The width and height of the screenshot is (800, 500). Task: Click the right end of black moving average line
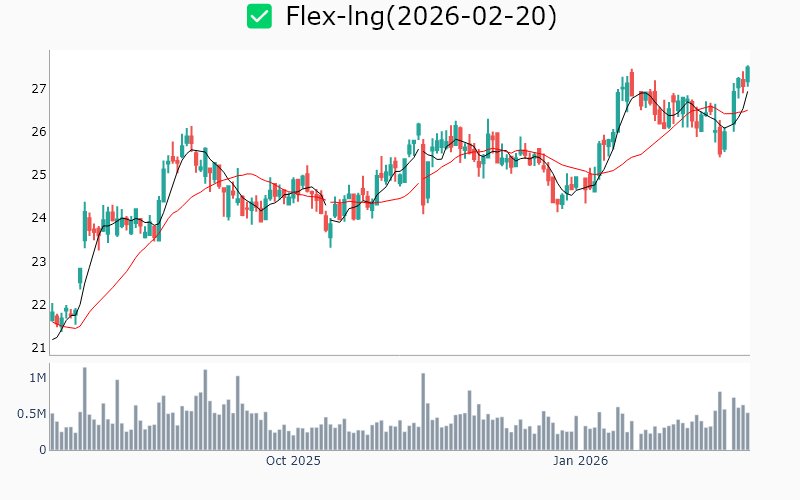point(747,92)
